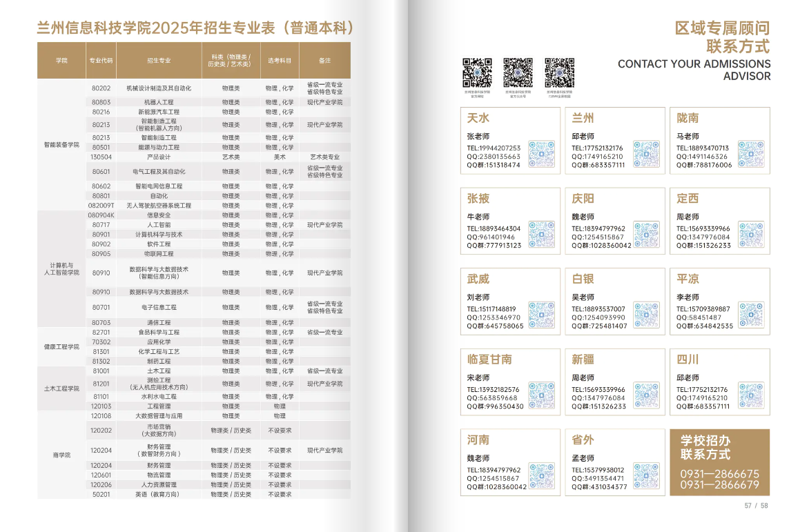
Task: Click the 土木工程学院 cell
Action: (61, 388)
